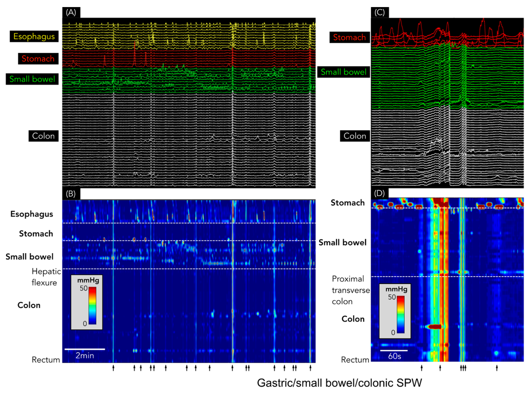Click the 2min scale bar in panel B

[85, 349]
